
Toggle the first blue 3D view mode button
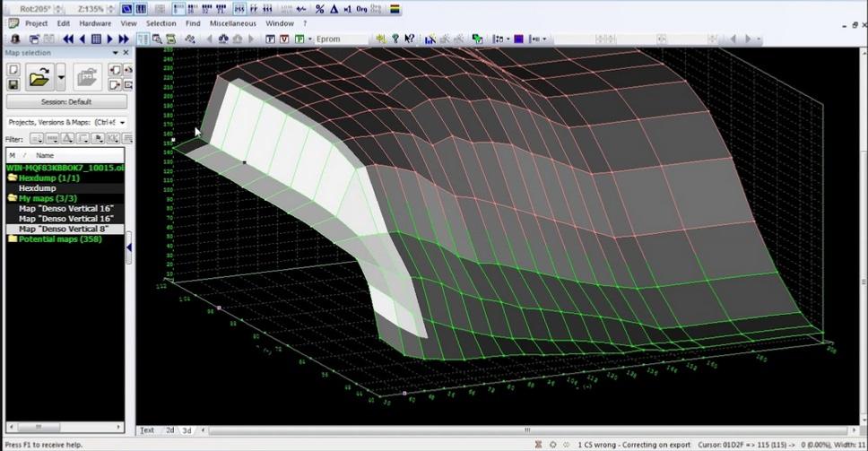(126, 9)
